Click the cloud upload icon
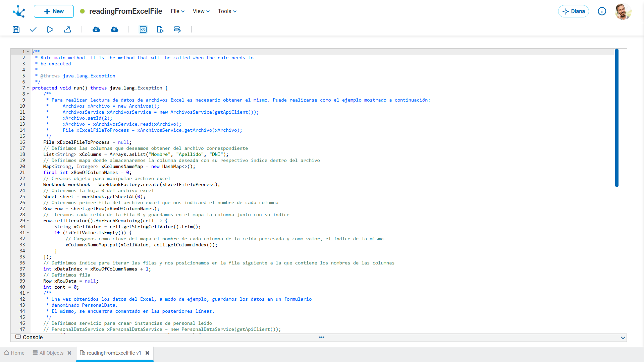The width and height of the screenshot is (644, 362). pyautogui.click(x=114, y=29)
